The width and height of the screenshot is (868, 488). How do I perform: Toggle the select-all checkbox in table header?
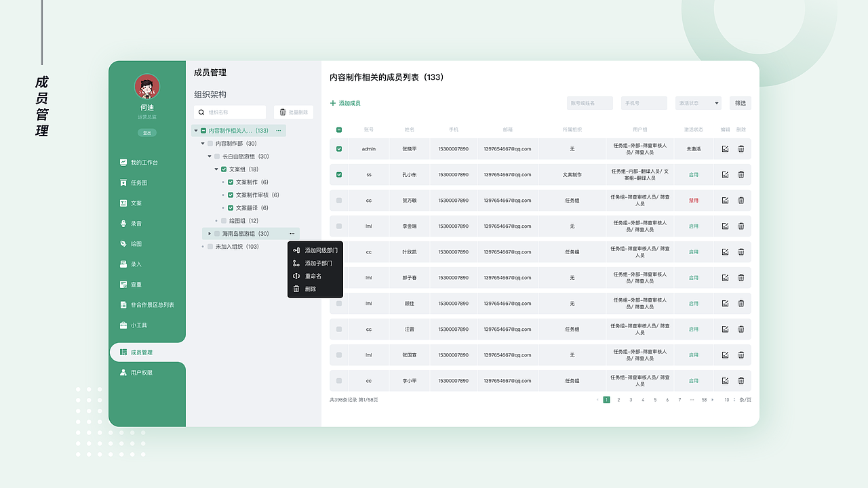coord(339,129)
